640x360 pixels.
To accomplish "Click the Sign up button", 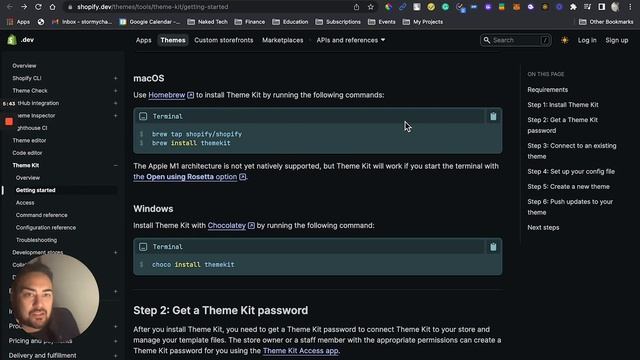I will pyautogui.click(x=617, y=40).
